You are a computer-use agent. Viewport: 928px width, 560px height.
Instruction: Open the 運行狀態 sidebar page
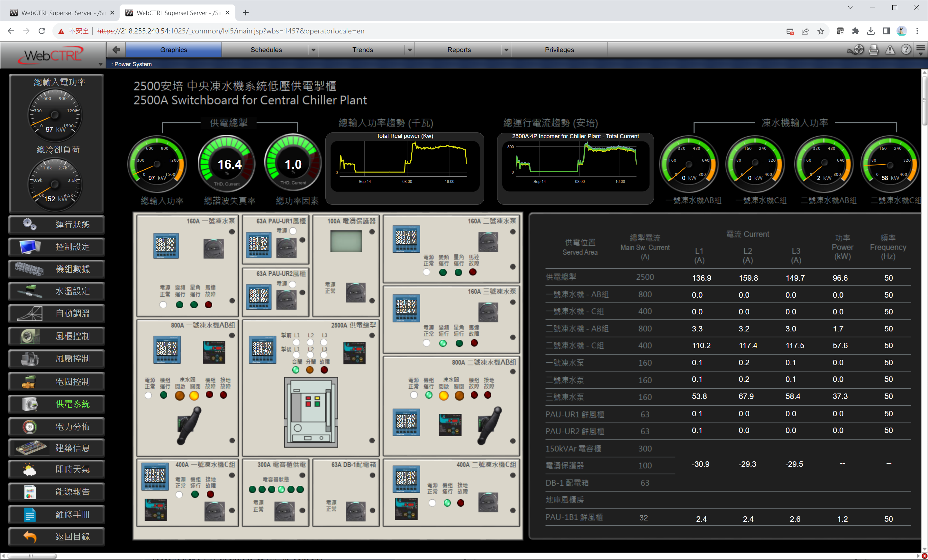[57, 224]
